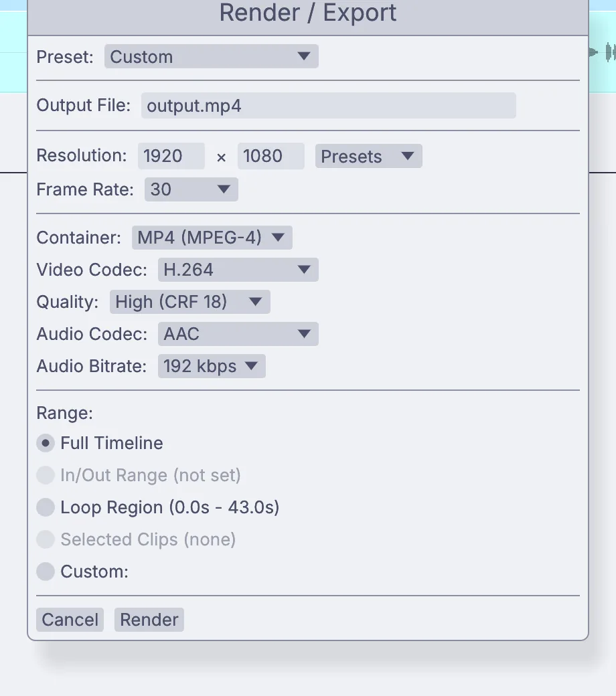The width and height of the screenshot is (616, 696).
Task: Select the Full Timeline radio button
Action: pos(46,443)
